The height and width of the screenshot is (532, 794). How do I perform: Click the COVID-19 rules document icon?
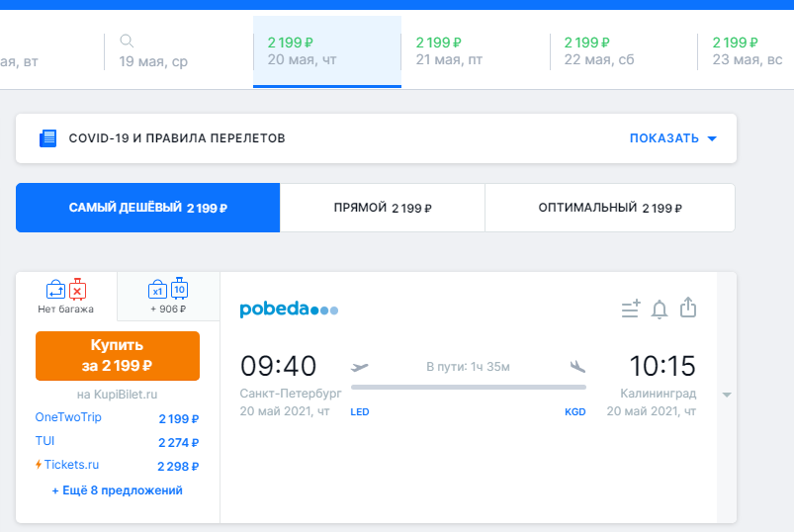pos(47,138)
